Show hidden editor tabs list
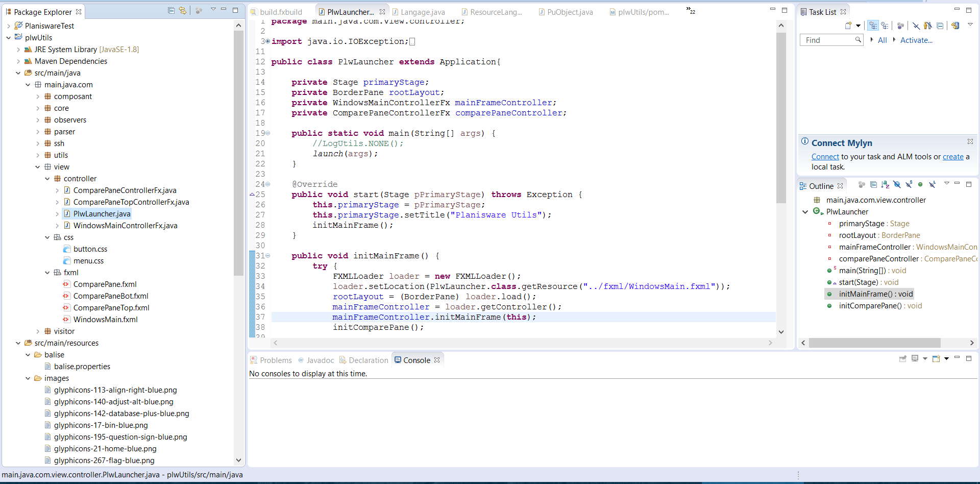The height and width of the screenshot is (484, 980). (691, 11)
